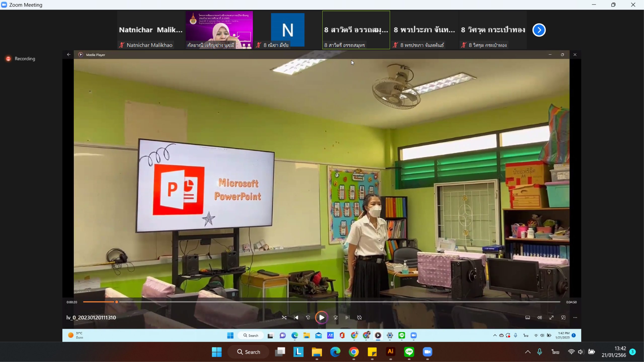Open Windows Start menu on taskbar

(217, 352)
